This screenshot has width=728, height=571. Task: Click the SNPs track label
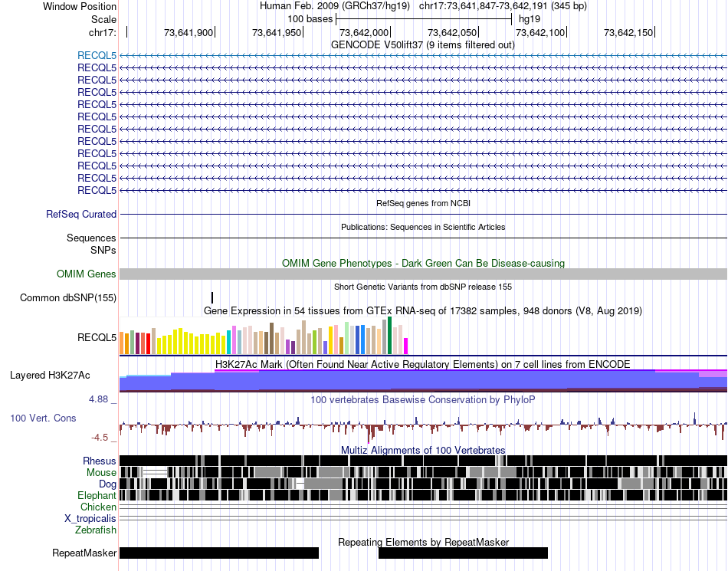tap(103, 250)
